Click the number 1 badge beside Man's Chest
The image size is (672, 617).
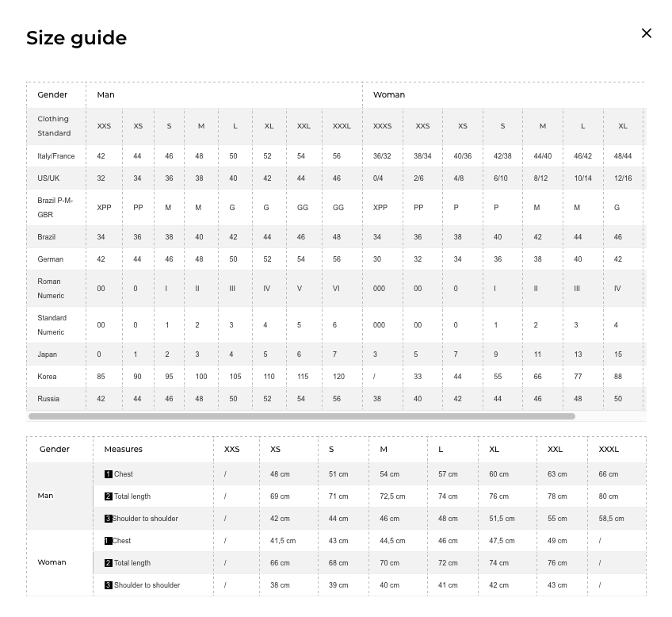click(x=109, y=474)
